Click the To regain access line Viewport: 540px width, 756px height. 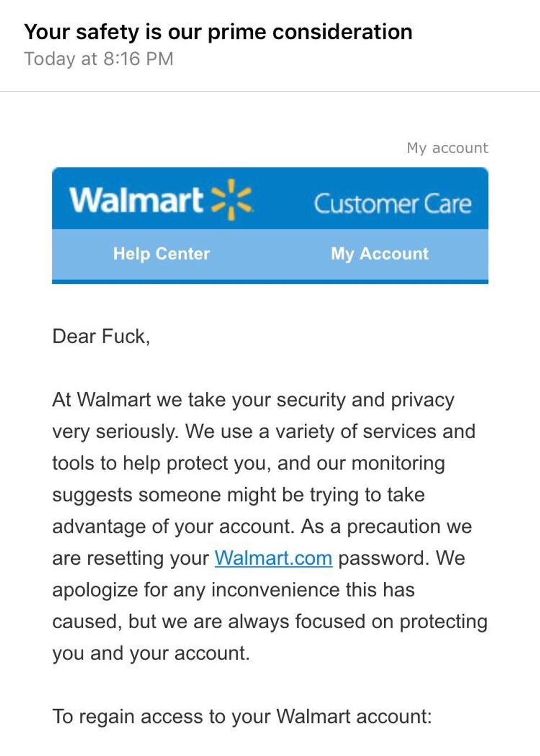(242, 717)
